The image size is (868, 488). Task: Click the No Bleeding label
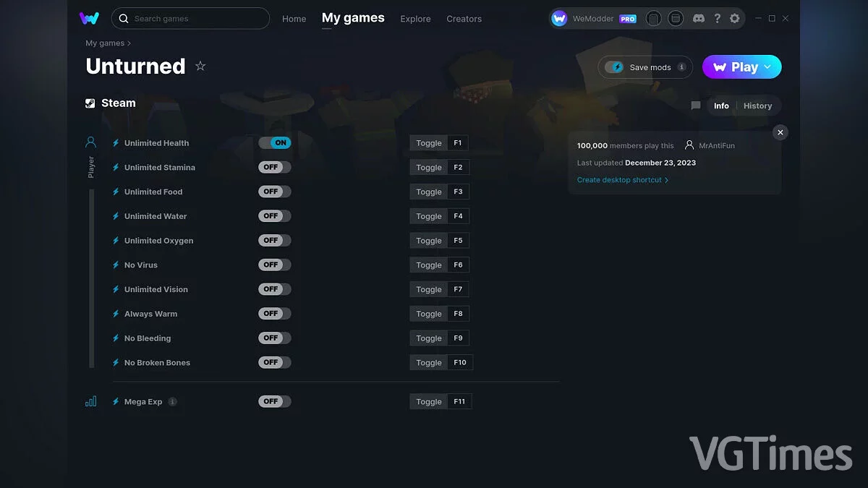[x=148, y=338]
